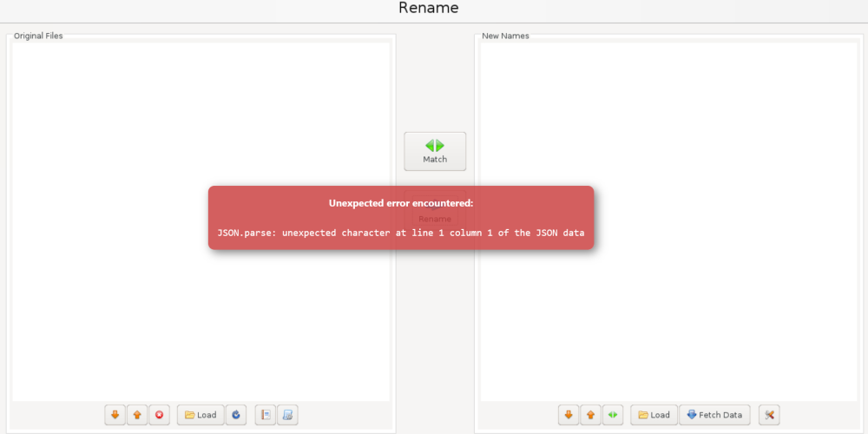Move selection up in New Names
This screenshot has width=868, height=434.
[590, 415]
